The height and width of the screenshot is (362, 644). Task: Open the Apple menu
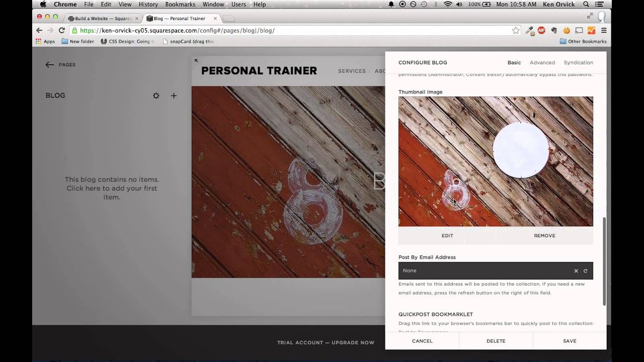click(43, 4)
